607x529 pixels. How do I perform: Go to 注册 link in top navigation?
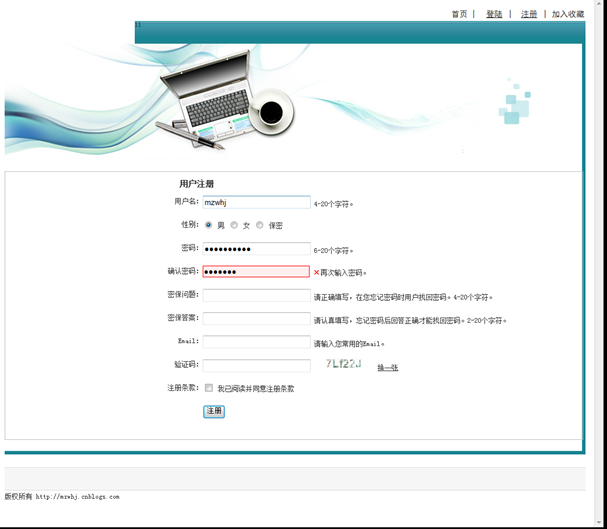[529, 14]
